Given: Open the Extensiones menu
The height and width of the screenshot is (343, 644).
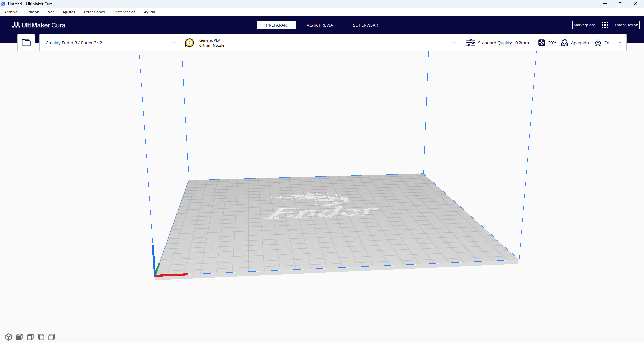Looking at the screenshot, I should [x=94, y=12].
